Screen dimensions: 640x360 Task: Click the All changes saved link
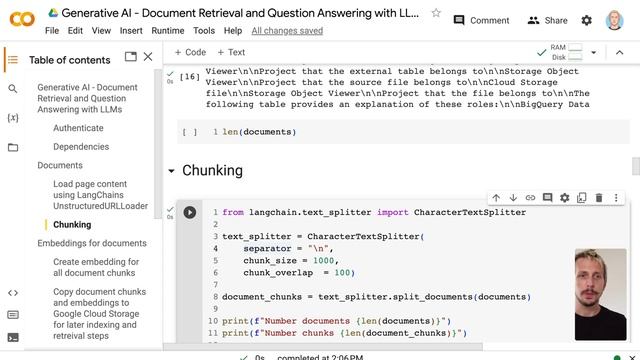coord(287,31)
